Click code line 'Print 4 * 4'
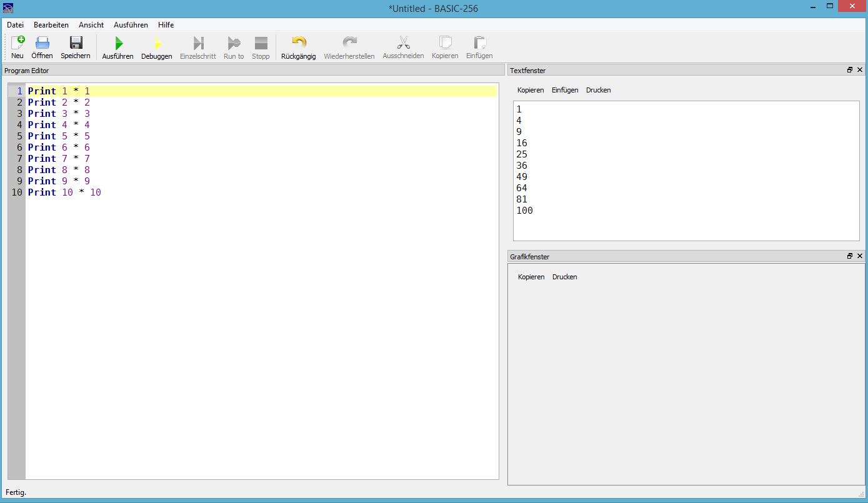Viewport: 868px width, 503px height. [x=59, y=125]
